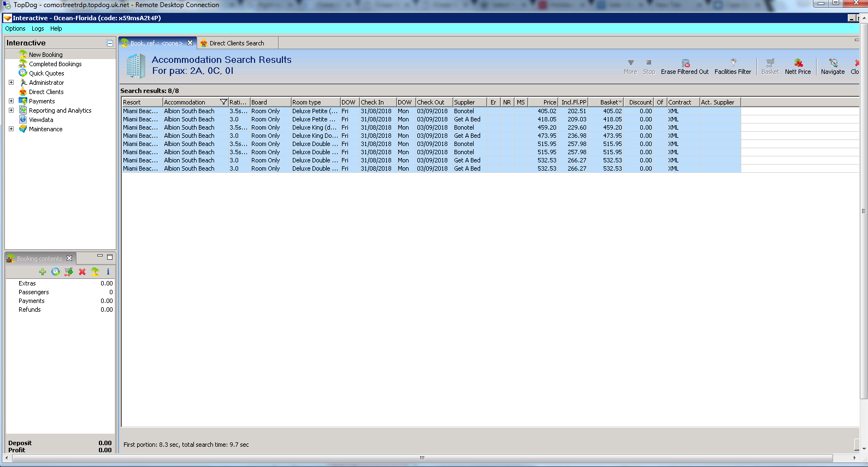Click the horizontal scrollbar at window bottom
Image resolution: width=868 pixels, height=467 pixels.
(x=422, y=458)
